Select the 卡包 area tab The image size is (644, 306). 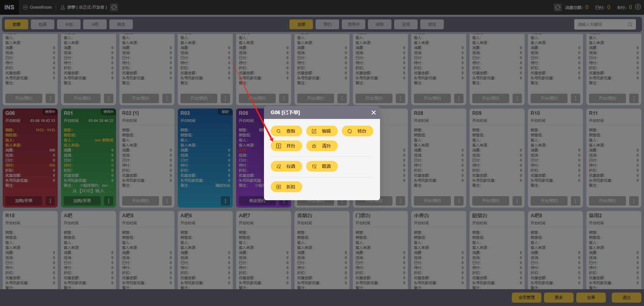69,25
